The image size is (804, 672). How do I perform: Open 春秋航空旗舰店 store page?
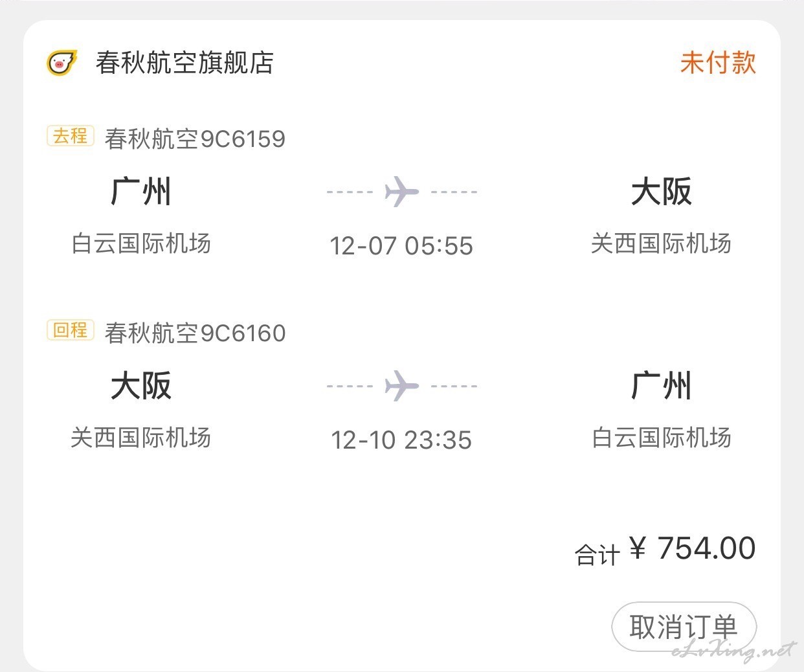[x=184, y=63]
